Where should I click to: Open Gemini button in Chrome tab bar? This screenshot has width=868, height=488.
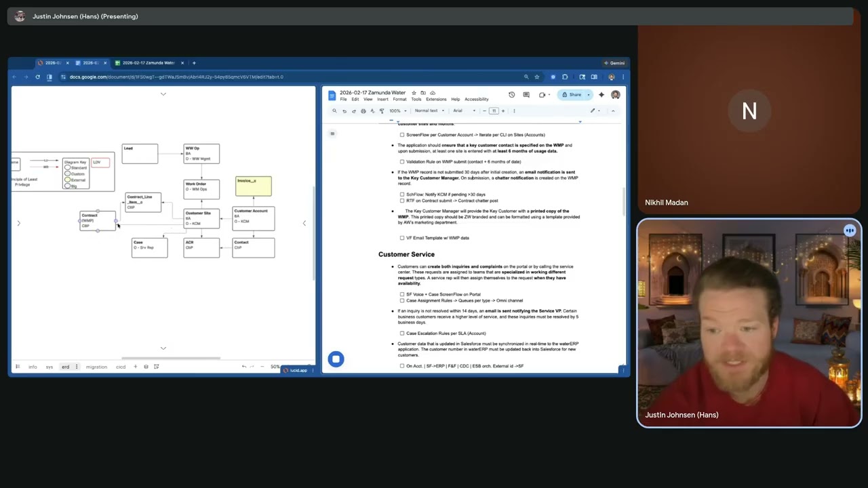coord(614,63)
